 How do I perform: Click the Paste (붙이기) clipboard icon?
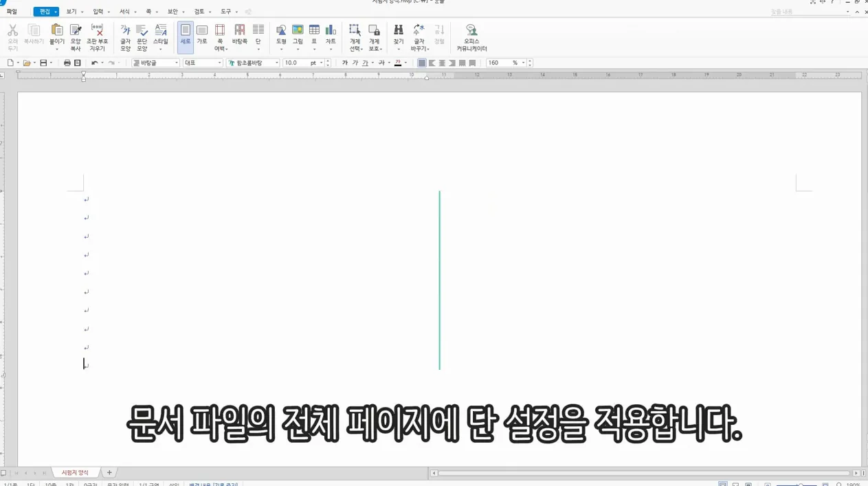(x=57, y=30)
